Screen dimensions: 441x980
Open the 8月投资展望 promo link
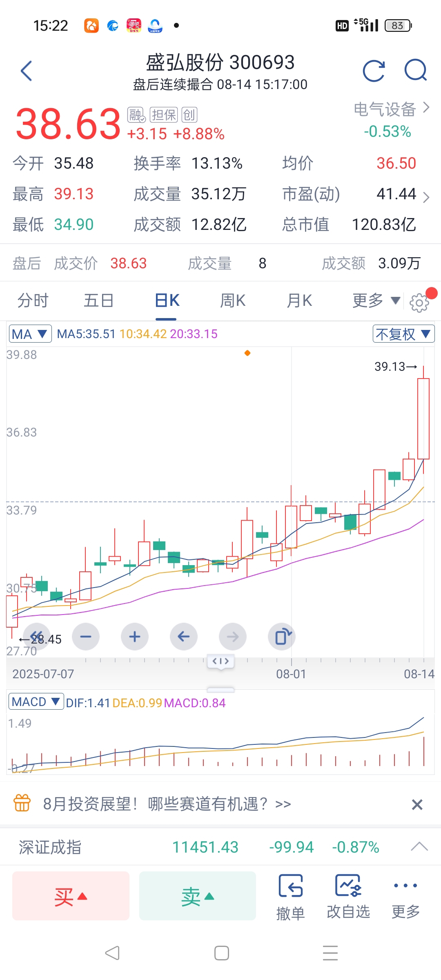pos(167,804)
